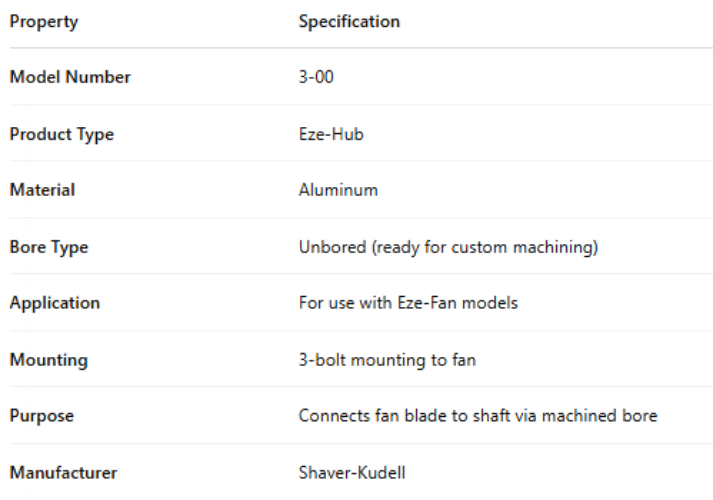
Task: Select the Mounting row label
Action: (x=49, y=360)
